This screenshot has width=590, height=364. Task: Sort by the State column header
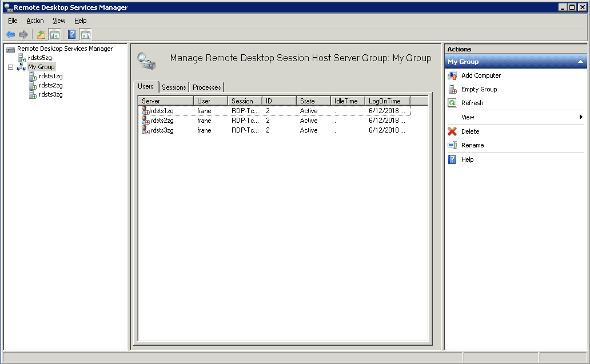(313, 101)
